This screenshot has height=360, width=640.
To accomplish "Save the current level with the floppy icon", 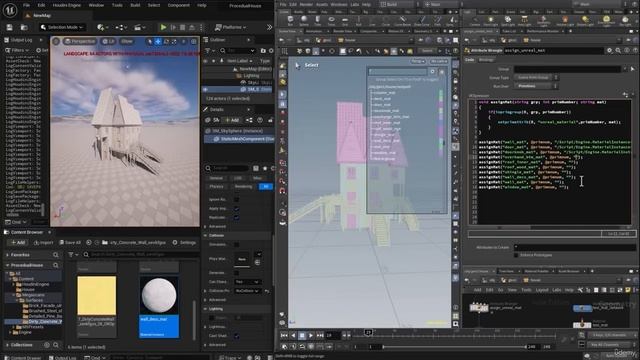I will 9,27.
